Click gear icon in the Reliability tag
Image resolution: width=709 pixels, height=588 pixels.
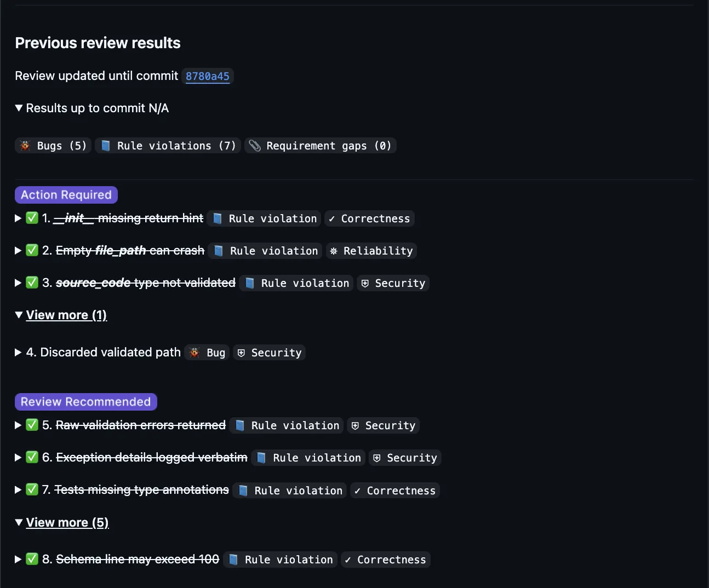334,251
